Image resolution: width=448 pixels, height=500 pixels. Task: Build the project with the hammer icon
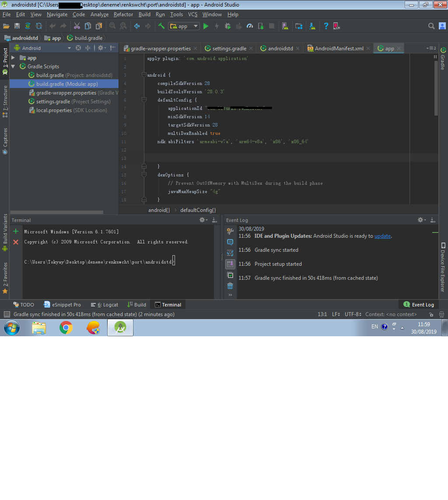click(x=161, y=26)
